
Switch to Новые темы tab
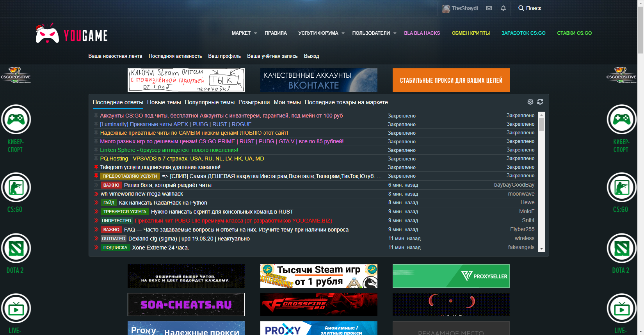click(164, 102)
